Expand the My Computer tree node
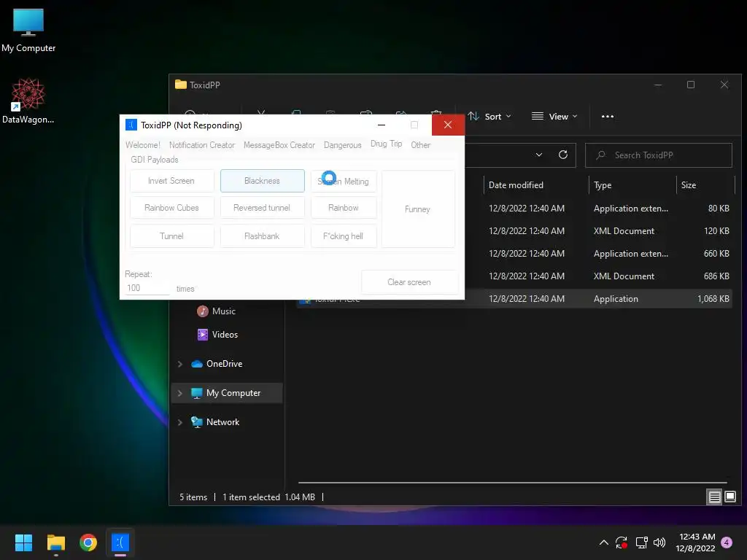Screen dimensions: 747x560 [x=180, y=393]
